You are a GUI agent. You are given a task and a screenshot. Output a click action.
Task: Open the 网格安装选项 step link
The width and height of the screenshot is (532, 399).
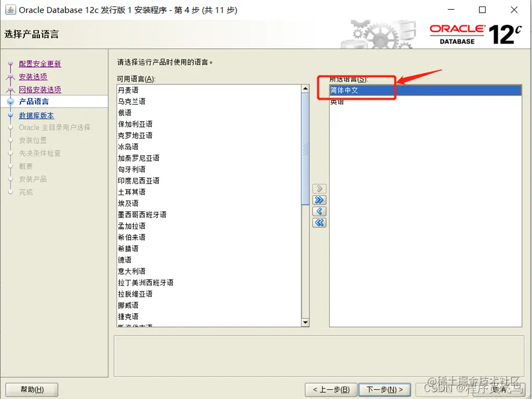pos(39,90)
